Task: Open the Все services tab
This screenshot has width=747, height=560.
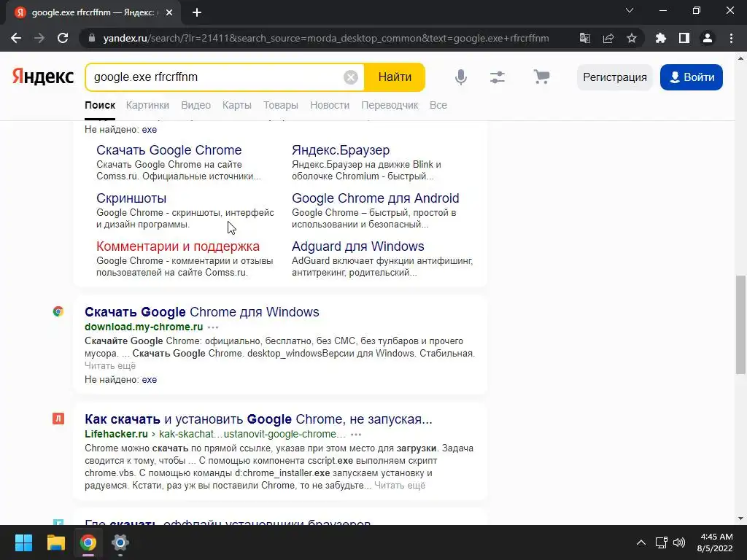Action: pyautogui.click(x=438, y=105)
